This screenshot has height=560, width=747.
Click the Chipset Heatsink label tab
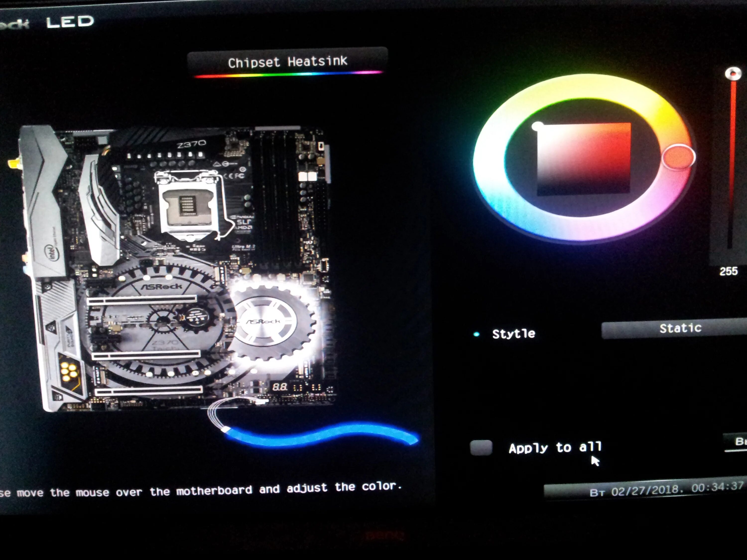pyautogui.click(x=287, y=62)
